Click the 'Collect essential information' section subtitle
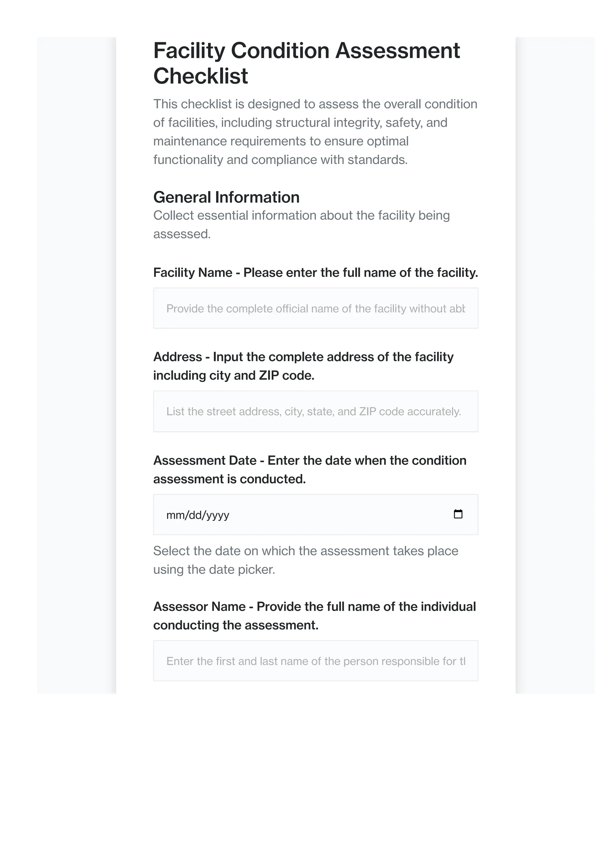This screenshot has width=614, height=868. pyautogui.click(x=302, y=225)
